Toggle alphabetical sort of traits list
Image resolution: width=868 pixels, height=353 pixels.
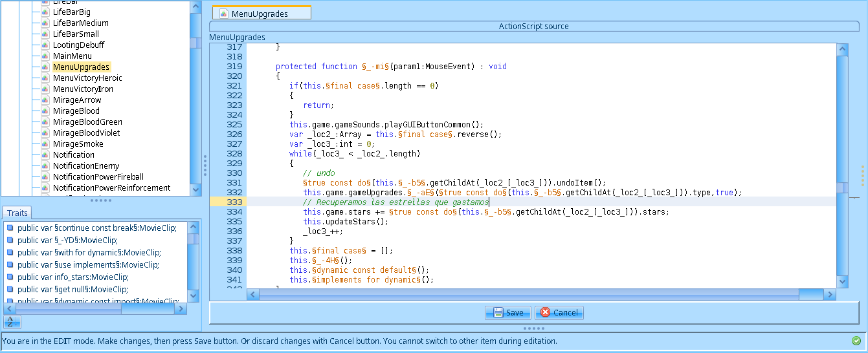tap(12, 322)
